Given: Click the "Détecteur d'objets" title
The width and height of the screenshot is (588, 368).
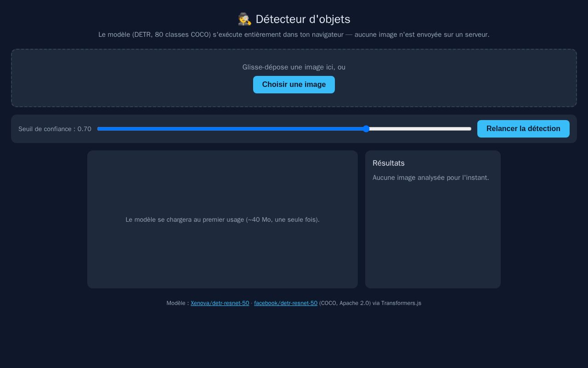Looking at the screenshot, I should point(303,19).
